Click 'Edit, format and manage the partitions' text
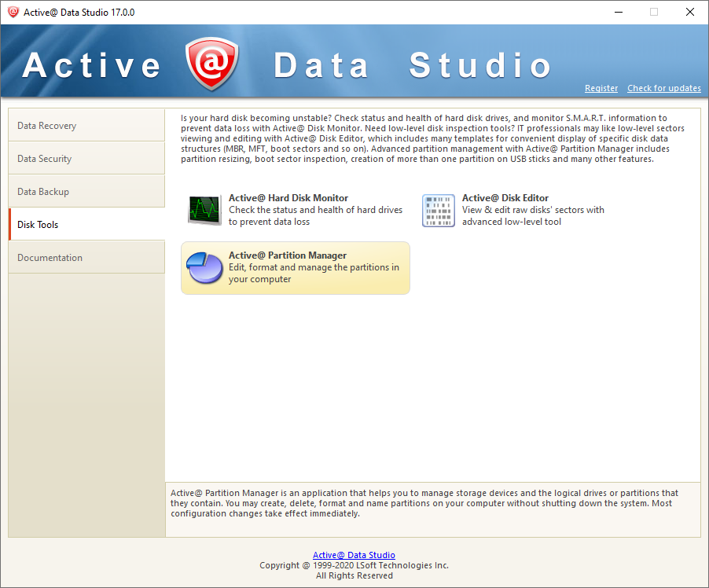The image size is (709, 588). [314, 274]
